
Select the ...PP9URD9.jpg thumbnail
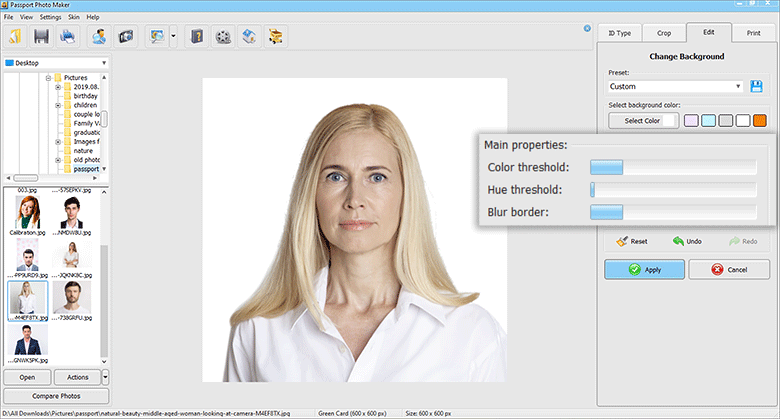coord(27,258)
